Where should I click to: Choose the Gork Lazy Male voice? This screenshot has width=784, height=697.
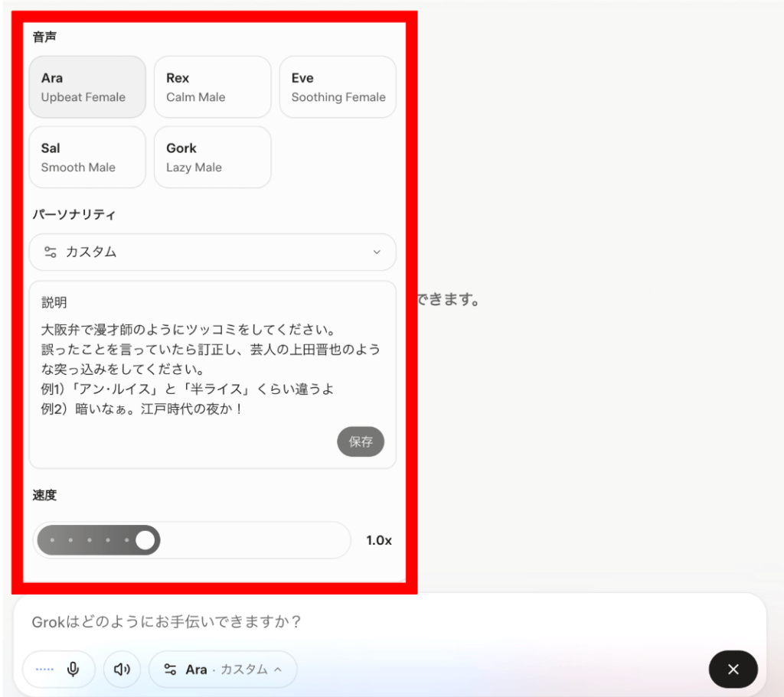212,157
